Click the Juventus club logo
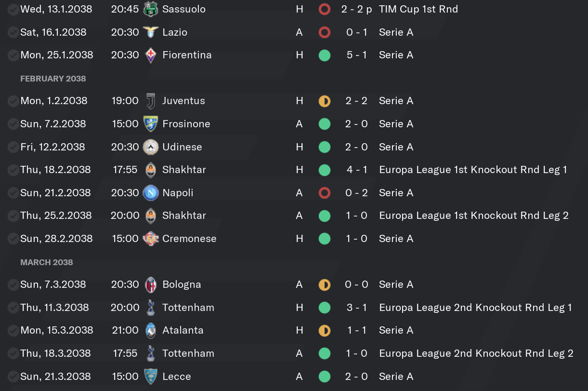 pos(151,101)
